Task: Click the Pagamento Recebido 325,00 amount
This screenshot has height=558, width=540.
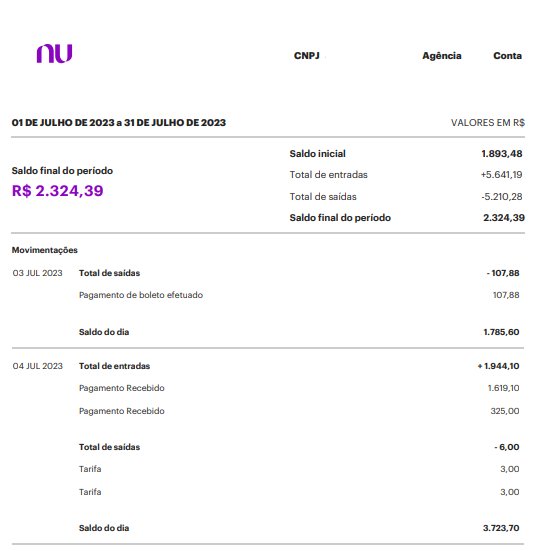Action: pos(505,411)
